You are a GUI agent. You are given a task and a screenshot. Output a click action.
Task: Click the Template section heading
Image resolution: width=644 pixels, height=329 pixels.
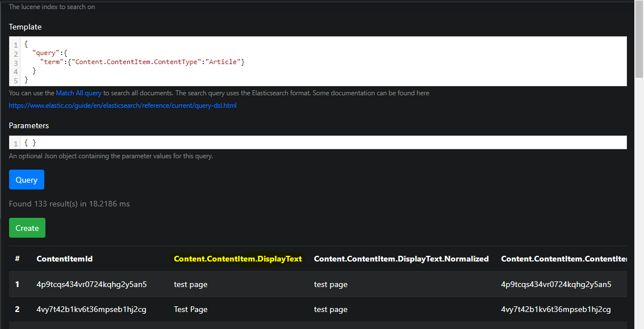(25, 27)
